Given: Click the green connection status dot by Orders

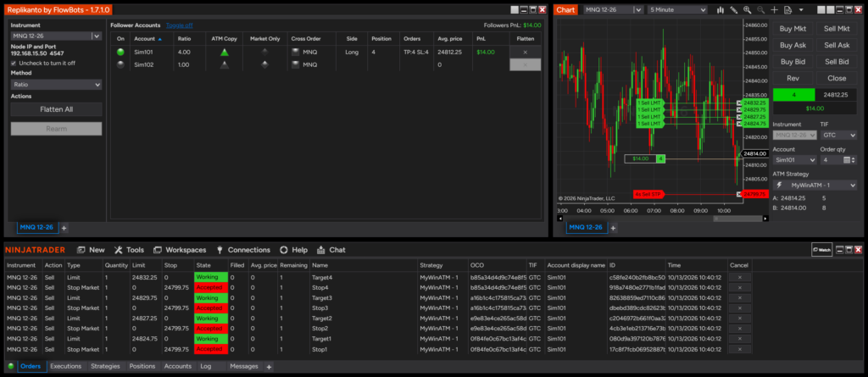Looking at the screenshot, I should tap(10, 367).
